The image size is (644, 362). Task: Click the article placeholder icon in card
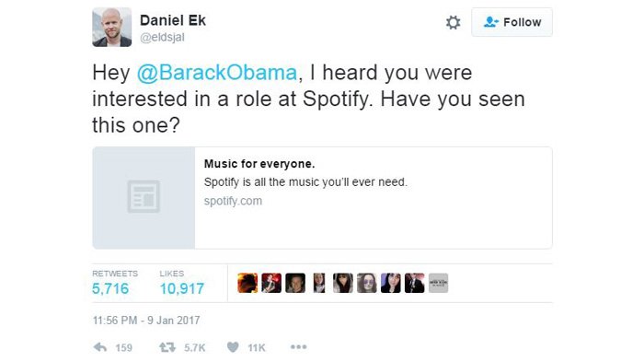coord(144,196)
